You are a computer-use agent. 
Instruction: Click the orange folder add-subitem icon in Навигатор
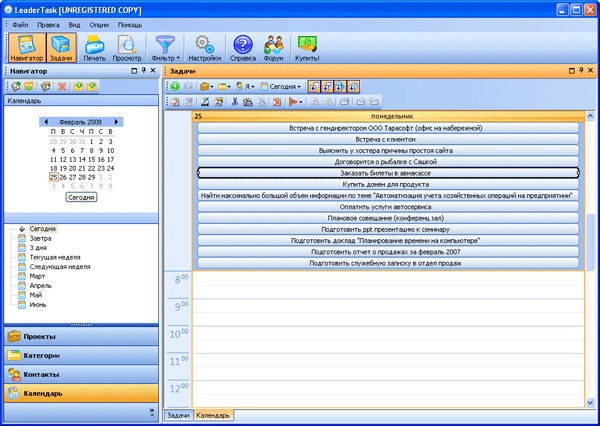point(29,87)
